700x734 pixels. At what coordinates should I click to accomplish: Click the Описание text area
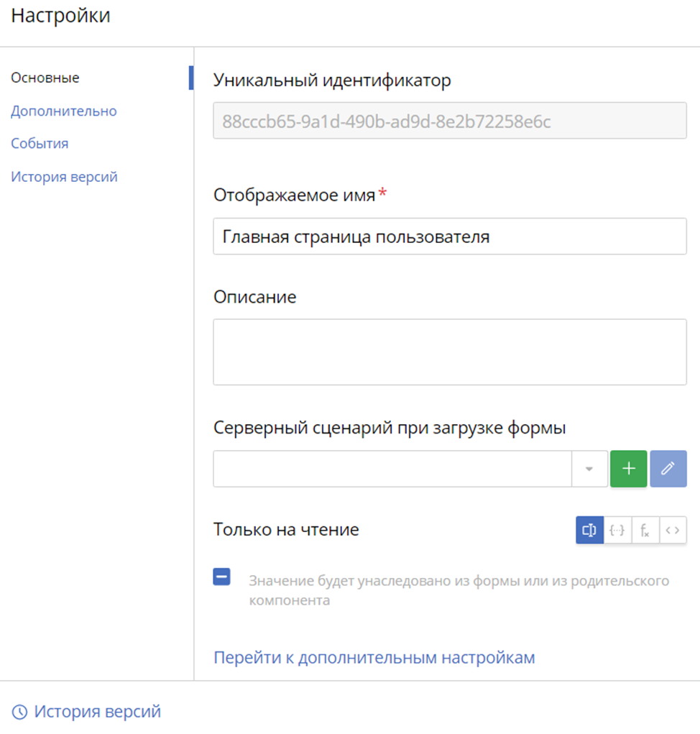click(x=450, y=352)
